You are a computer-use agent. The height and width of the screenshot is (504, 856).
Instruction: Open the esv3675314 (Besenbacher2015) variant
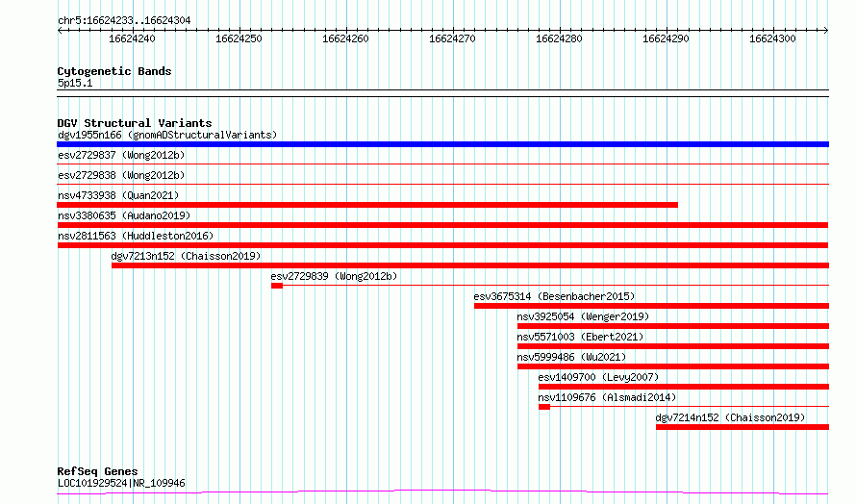pos(554,296)
